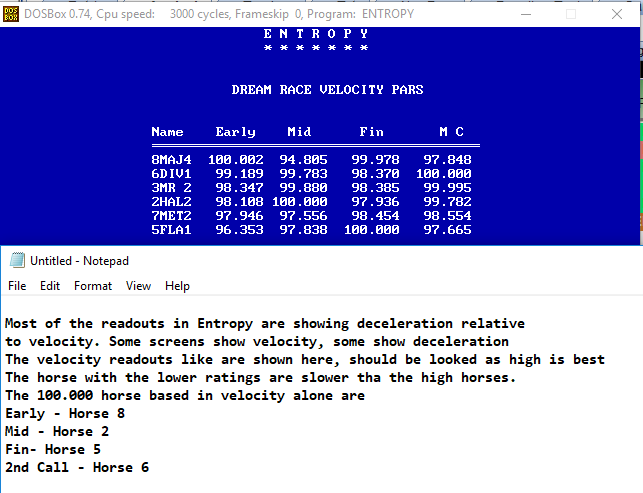The width and height of the screenshot is (643, 493).
Task: Click the 3MR 2 horse name
Action: click(171, 187)
